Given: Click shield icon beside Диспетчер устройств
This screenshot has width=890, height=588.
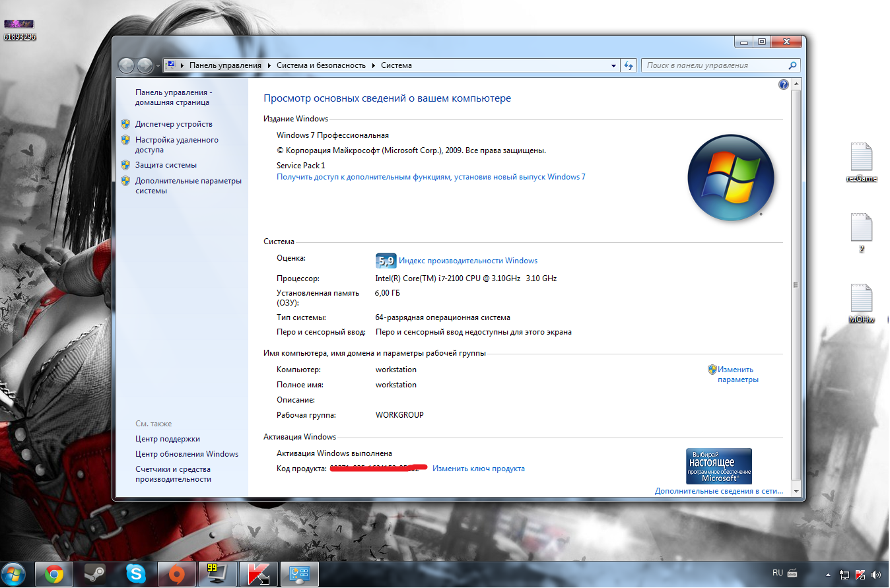Looking at the screenshot, I should (125, 124).
